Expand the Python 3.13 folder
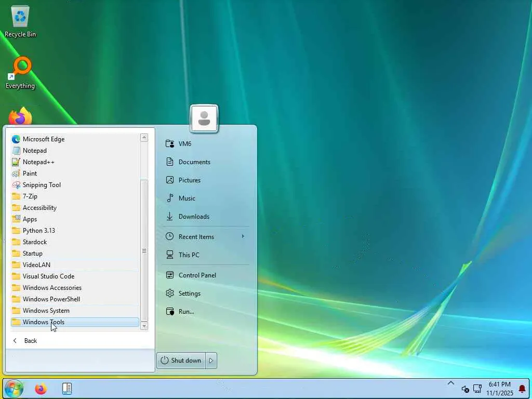The height and width of the screenshot is (399, 532). [x=75, y=231]
